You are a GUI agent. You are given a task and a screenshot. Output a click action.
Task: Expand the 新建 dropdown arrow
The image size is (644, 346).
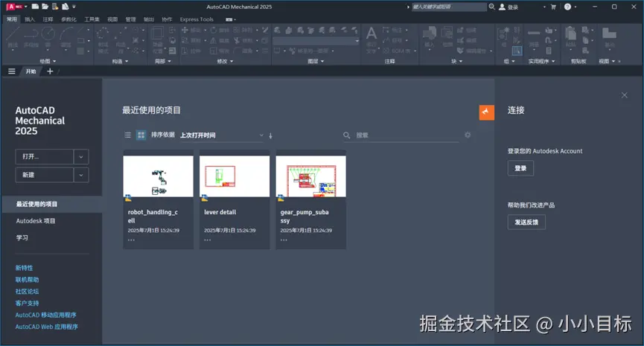click(81, 175)
